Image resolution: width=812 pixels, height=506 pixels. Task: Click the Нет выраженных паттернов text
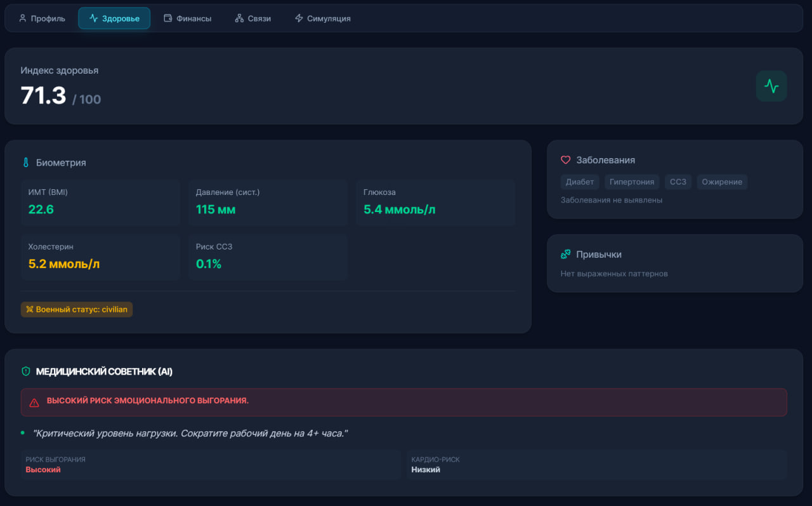tap(614, 274)
